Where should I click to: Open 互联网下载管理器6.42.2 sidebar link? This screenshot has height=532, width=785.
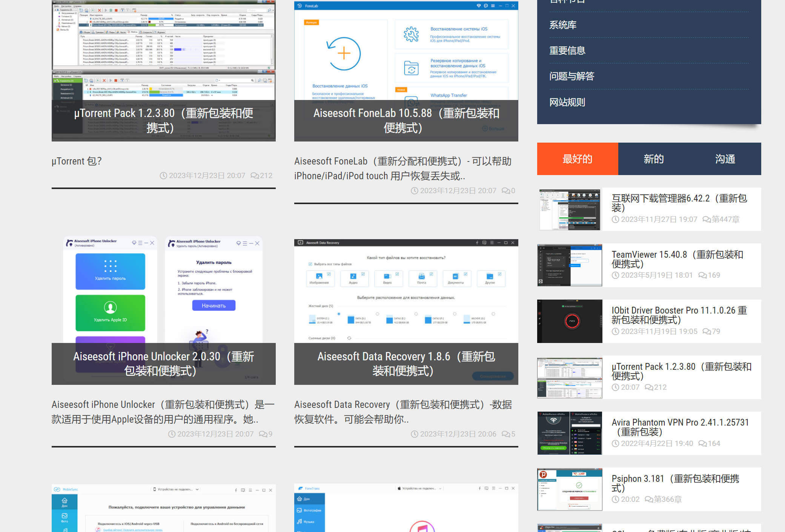pyautogui.click(x=679, y=203)
